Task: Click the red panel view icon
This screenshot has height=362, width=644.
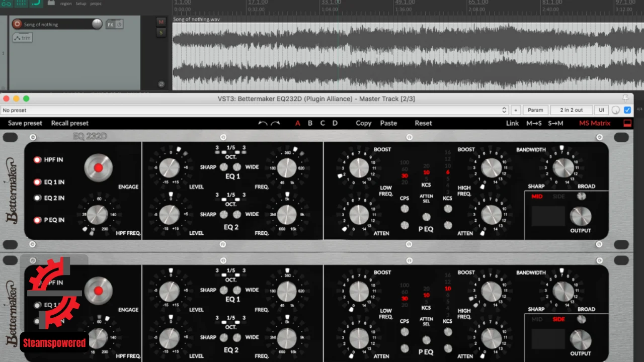Action: coord(627,123)
